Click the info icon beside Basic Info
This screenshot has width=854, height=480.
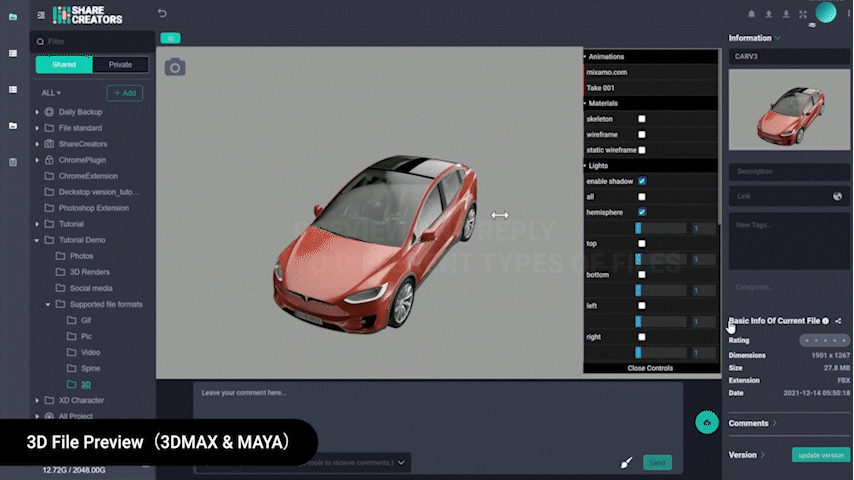826,321
